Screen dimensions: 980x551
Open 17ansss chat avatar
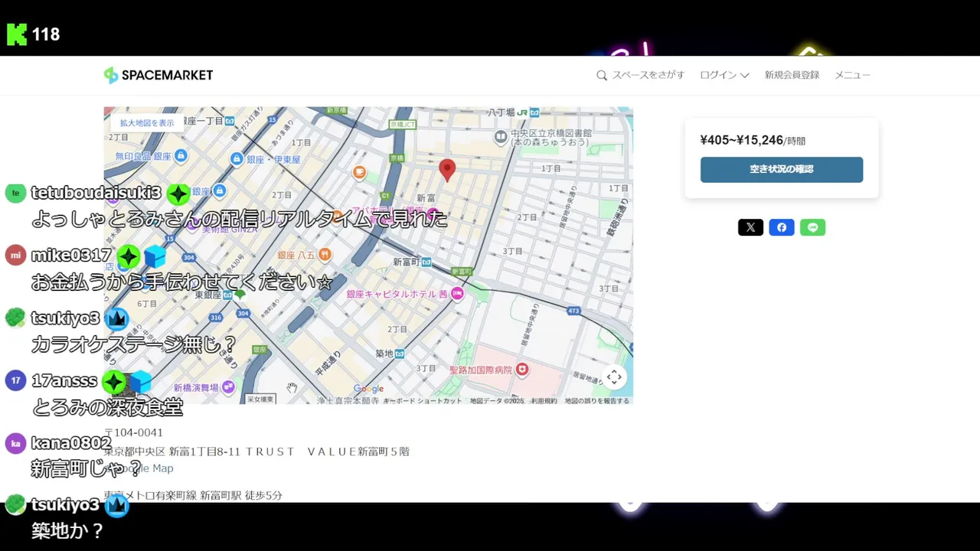pyautogui.click(x=15, y=380)
